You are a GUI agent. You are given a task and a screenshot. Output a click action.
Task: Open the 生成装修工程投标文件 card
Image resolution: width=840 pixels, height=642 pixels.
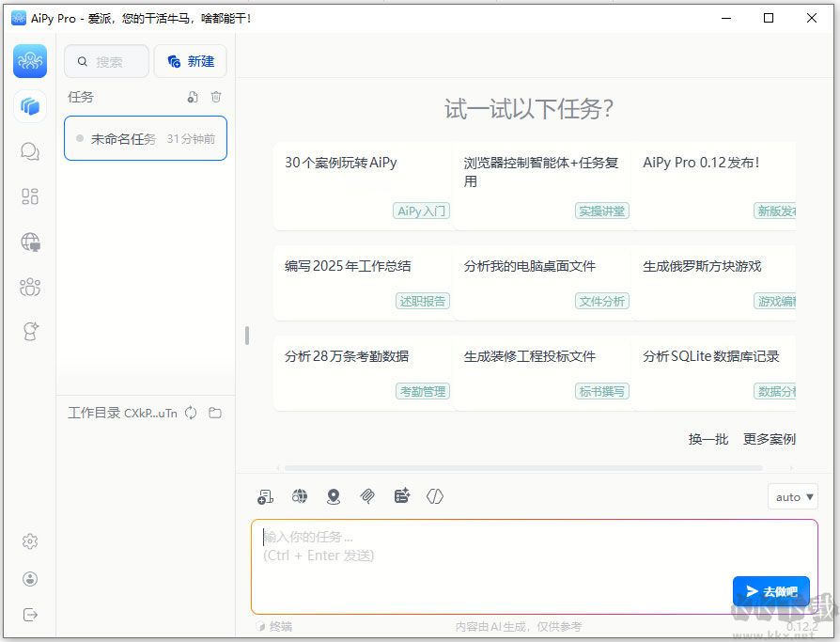tap(542, 373)
